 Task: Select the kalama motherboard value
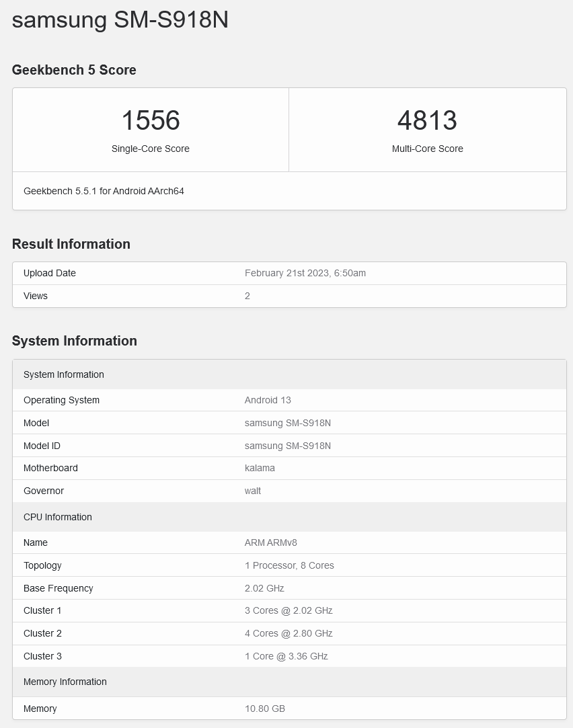click(260, 468)
